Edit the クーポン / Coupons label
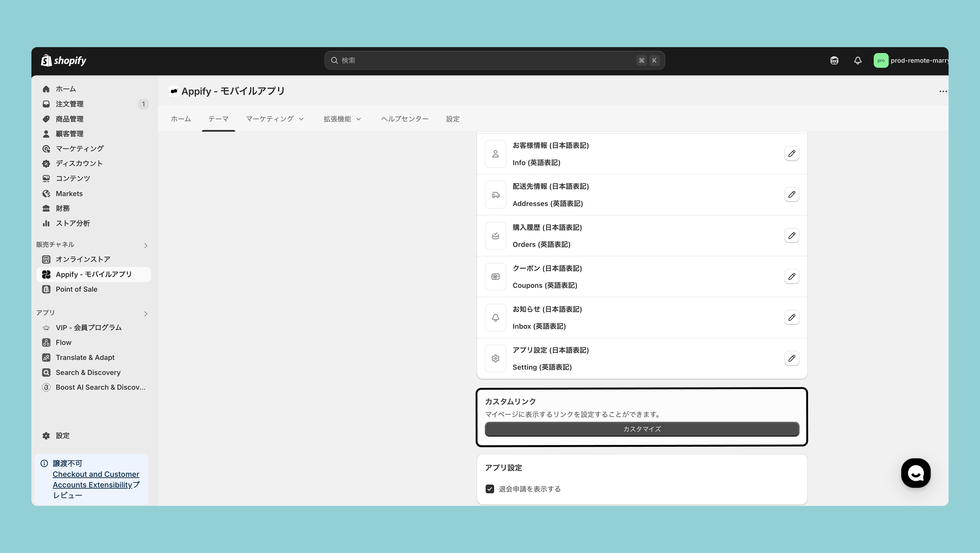This screenshot has width=980, height=553. tap(792, 276)
